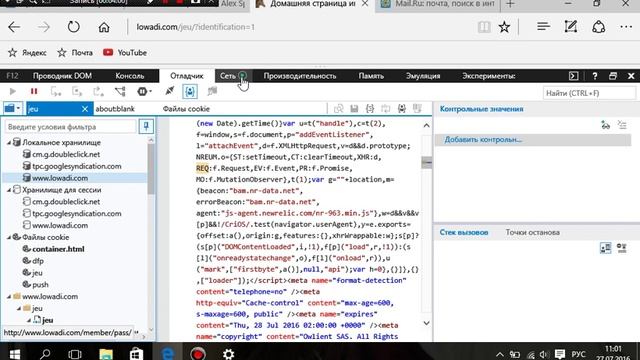Click the save file icon

click(354, 109)
